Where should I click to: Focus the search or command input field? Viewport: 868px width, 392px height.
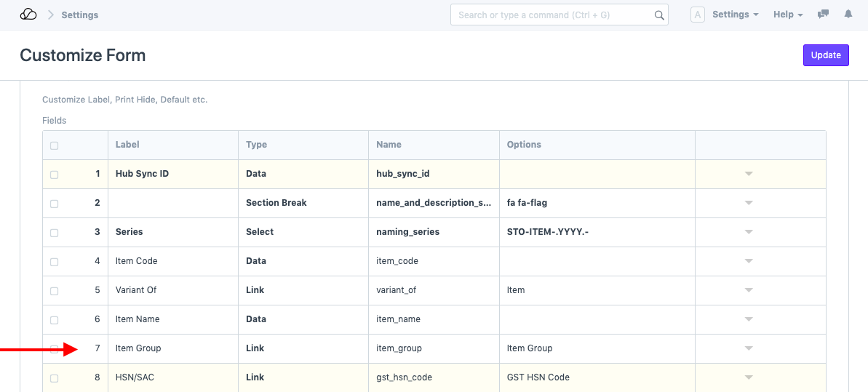553,15
